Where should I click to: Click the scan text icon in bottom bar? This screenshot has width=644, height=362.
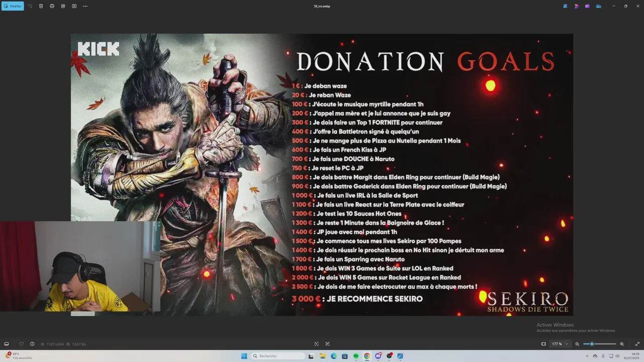[x=328, y=344]
